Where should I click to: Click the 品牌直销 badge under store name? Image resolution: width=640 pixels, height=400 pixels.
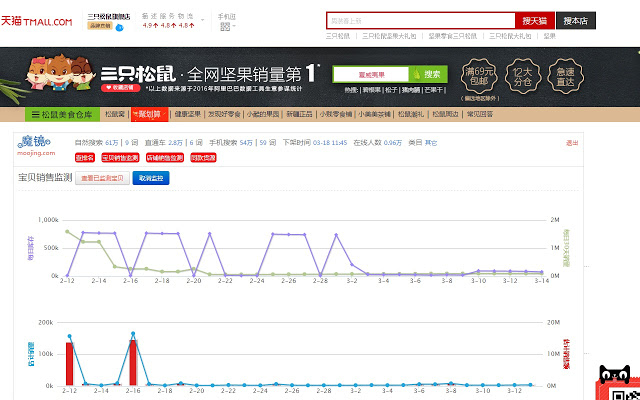click(x=100, y=26)
